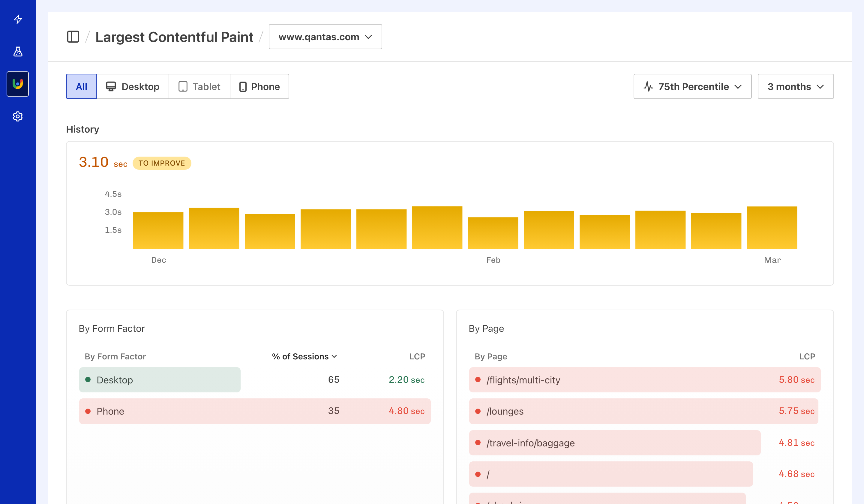Open the 75th Percentile selector

(692, 86)
